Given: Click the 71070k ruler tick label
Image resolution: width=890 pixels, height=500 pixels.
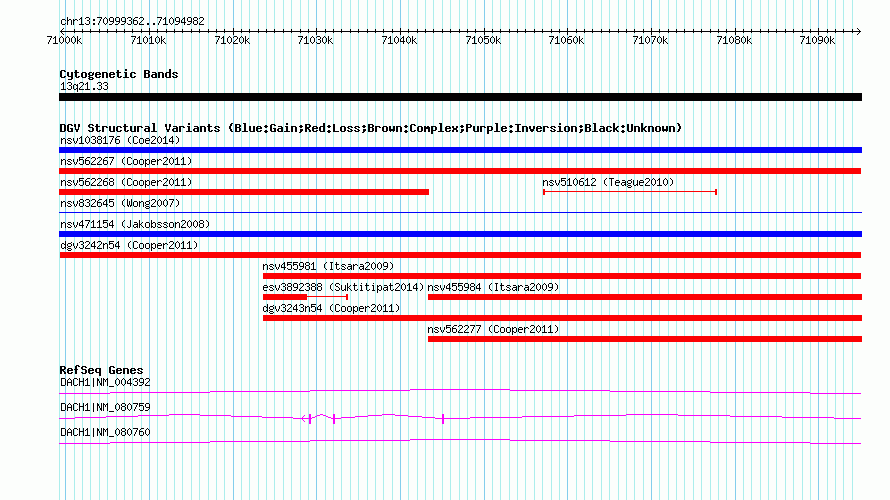Looking at the screenshot, I should 650,40.
